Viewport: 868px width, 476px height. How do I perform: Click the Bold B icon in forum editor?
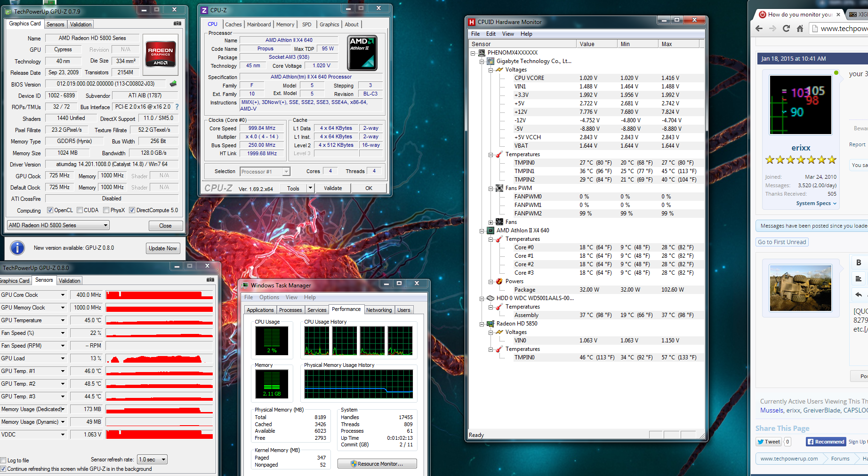859,262
